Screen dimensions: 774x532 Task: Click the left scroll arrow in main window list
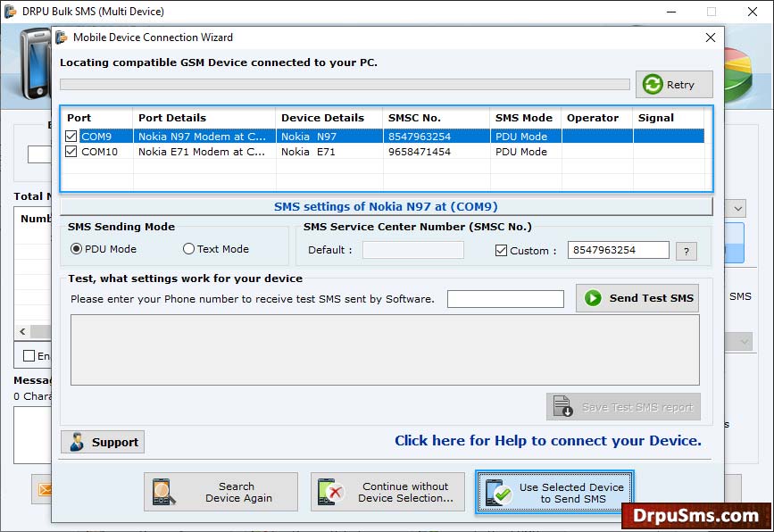click(x=22, y=332)
